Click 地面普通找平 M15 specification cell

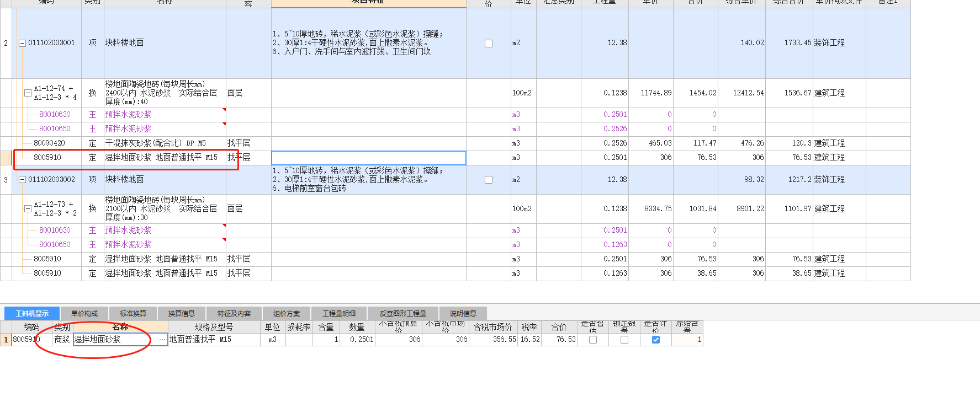pos(214,340)
